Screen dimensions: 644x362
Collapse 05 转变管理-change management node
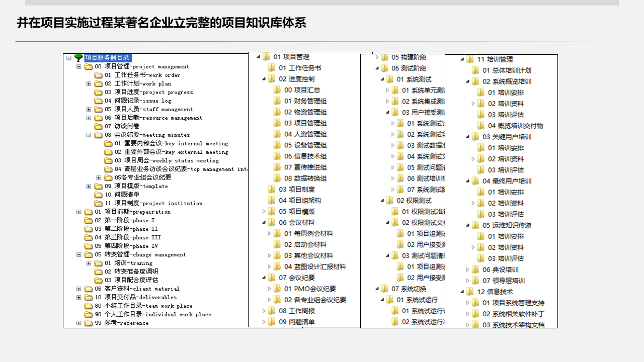(x=79, y=254)
